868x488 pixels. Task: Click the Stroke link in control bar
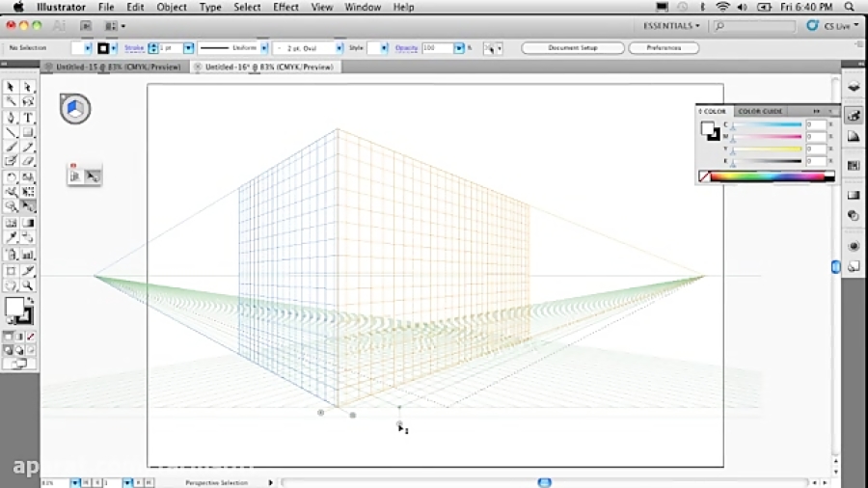(x=134, y=48)
